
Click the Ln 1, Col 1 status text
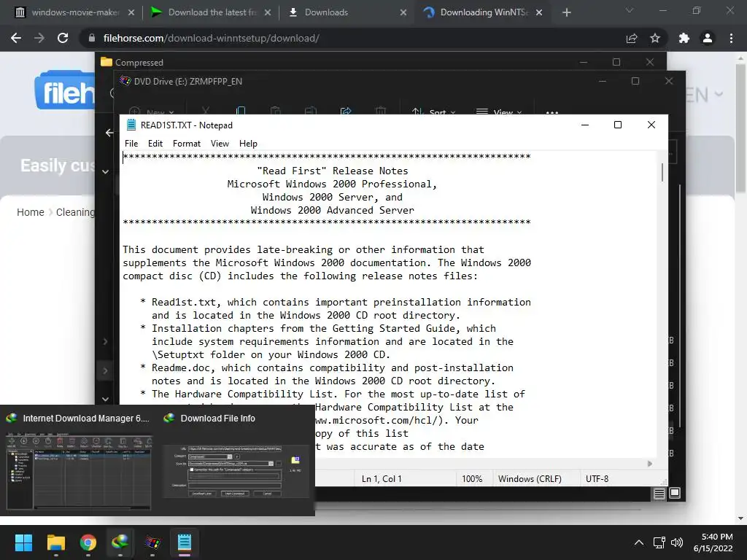(x=382, y=478)
